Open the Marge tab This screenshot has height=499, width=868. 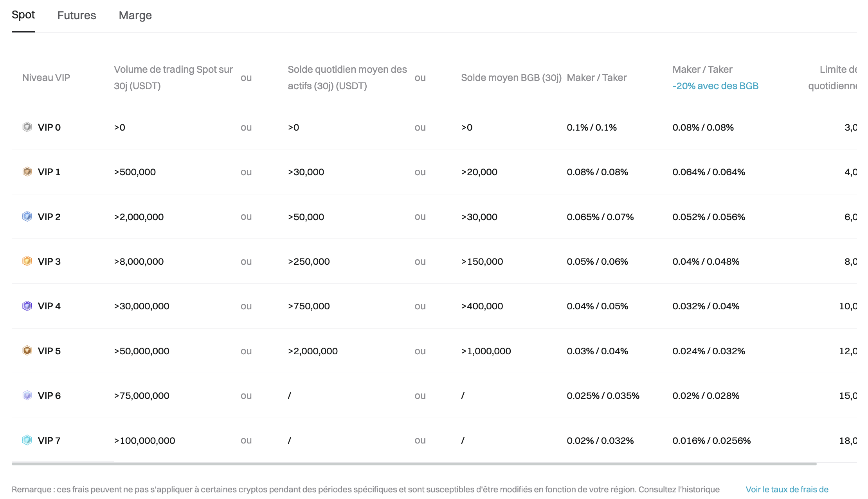coord(135,15)
